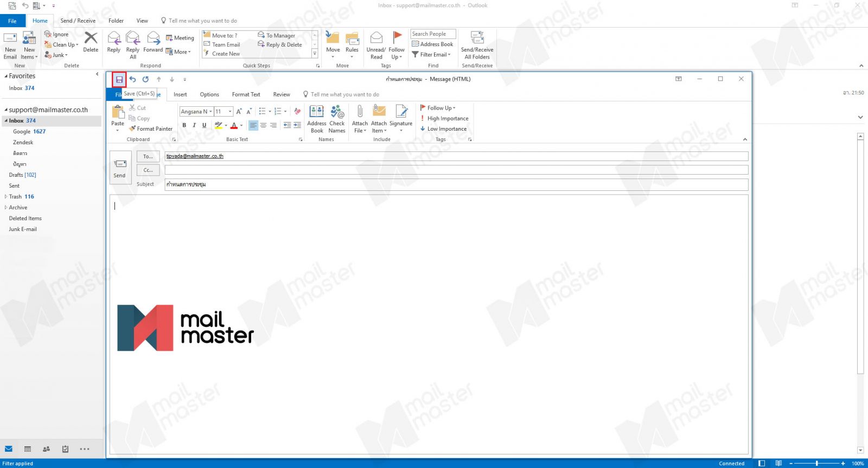868x468 pixels.
Task: Decrease indent of the paragraph
Action: pos(287,125)
